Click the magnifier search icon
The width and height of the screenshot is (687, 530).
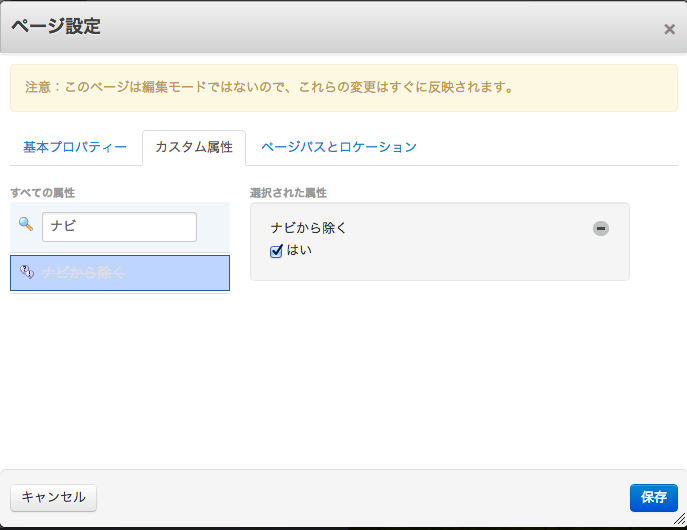coord(26,224)
